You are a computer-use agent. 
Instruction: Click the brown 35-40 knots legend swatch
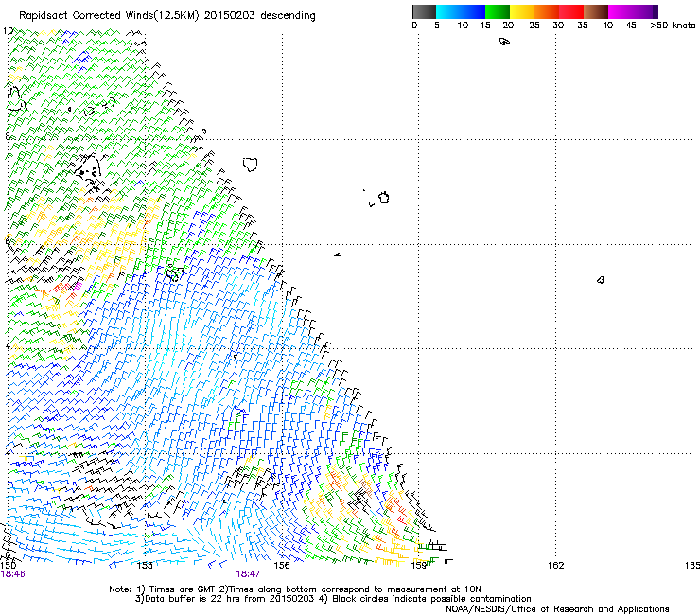pyautogui.click(x=595, y=11)
